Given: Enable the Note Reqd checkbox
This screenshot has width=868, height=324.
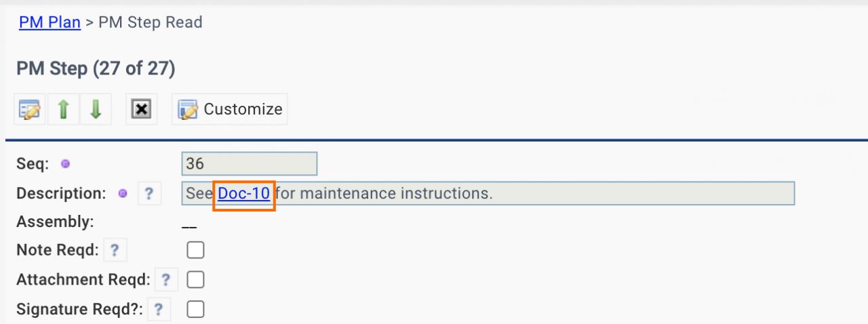Looking at the screenshot, I should tap(195, 250).
